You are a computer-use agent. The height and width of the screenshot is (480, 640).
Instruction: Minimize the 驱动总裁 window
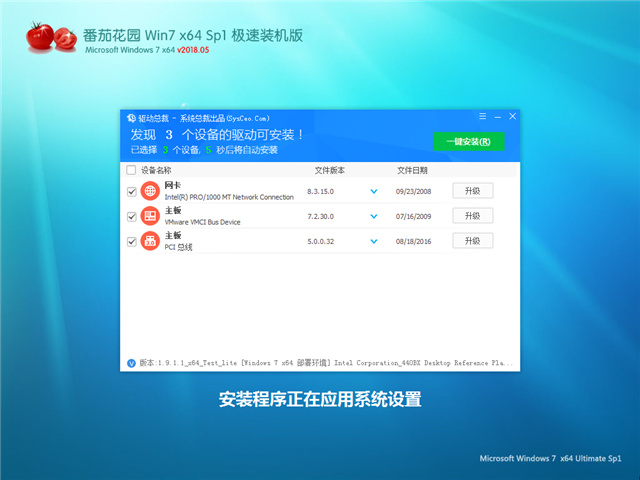pos(498,117)
